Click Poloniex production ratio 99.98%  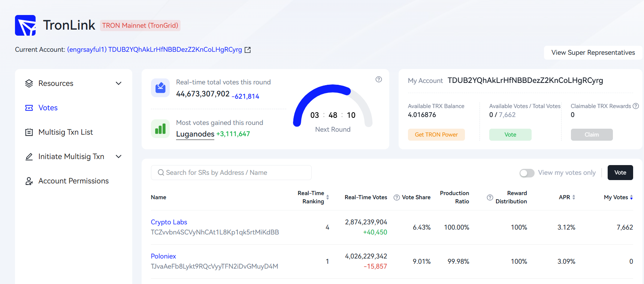[459, 261]
